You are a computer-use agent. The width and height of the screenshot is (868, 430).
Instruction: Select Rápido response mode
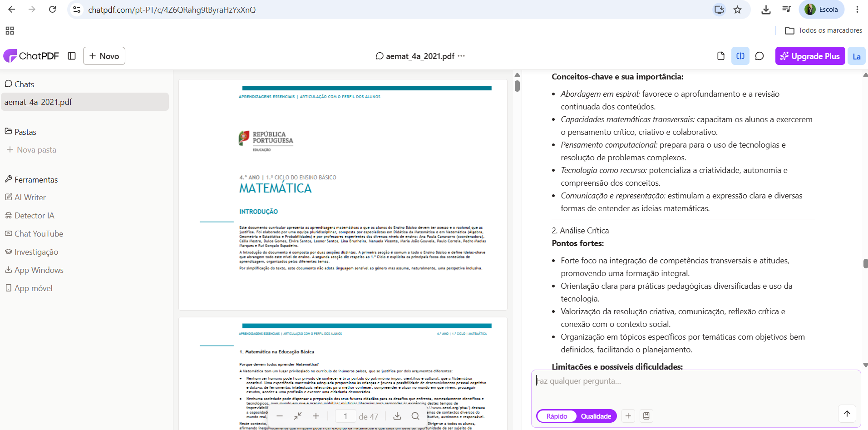coord(557,416)
